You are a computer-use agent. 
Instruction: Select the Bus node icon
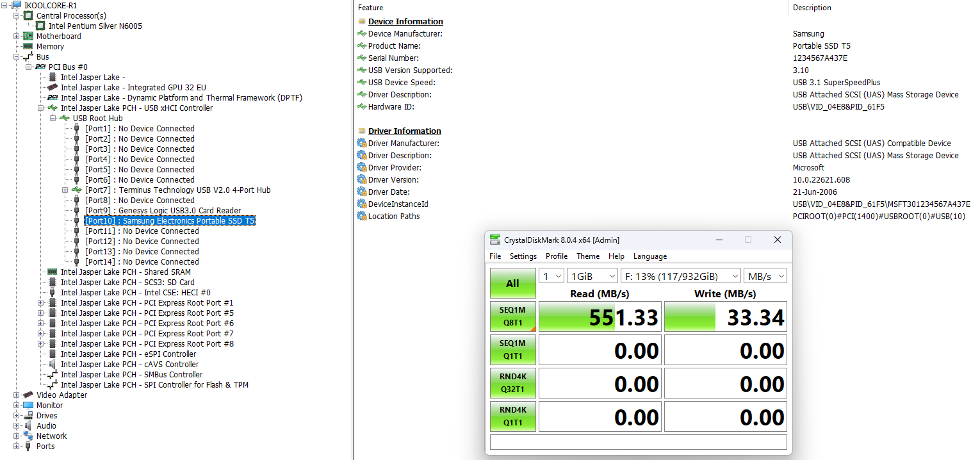coord(28,56)
